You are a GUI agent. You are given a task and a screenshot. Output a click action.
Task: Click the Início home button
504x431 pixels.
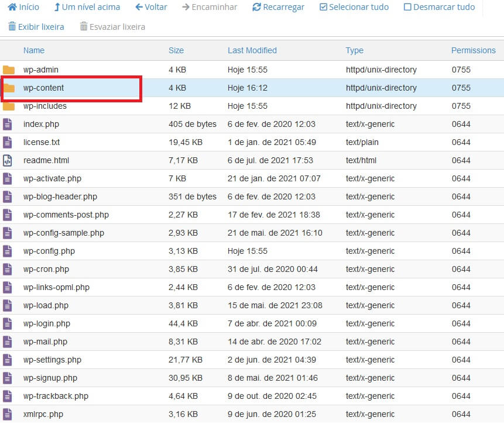click(23, 7)
